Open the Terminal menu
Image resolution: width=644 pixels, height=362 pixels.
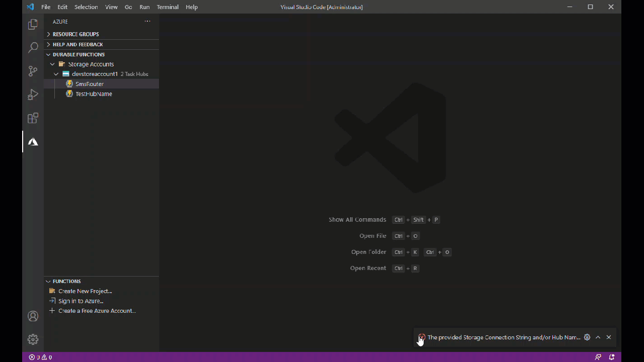pyautogui.click(x=168, y=7)
